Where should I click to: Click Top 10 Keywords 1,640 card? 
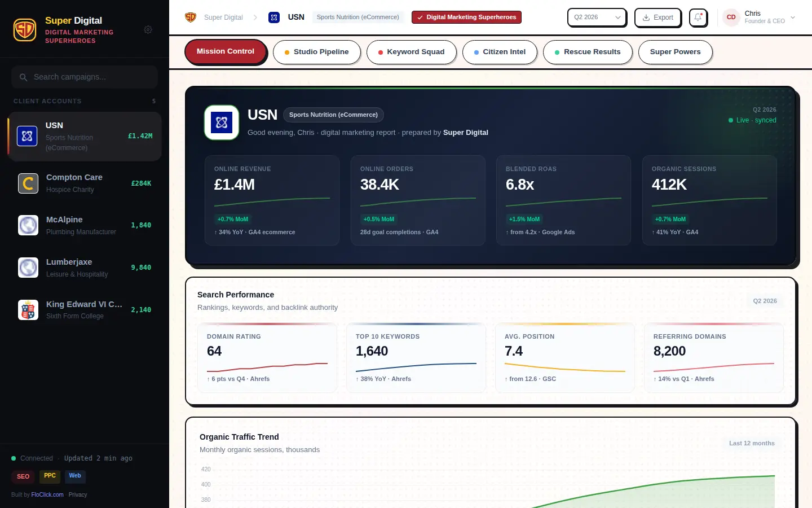point(416,358)
